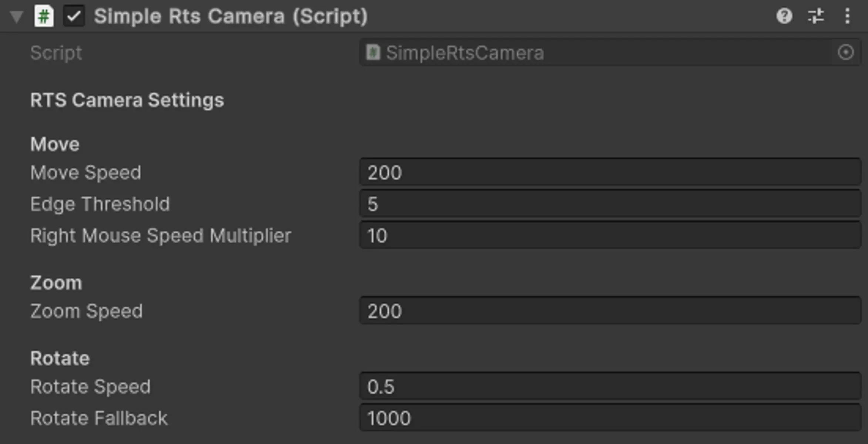Disable the Simple Rts Camera component checkbox
868x444 pixels.
74,16
